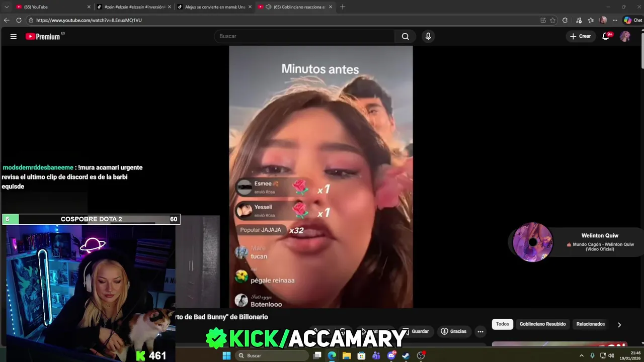Open the Edge browser profile avatar
This screenshot has width=644, height=362.
pyautogui.click(x=603, y=20)
